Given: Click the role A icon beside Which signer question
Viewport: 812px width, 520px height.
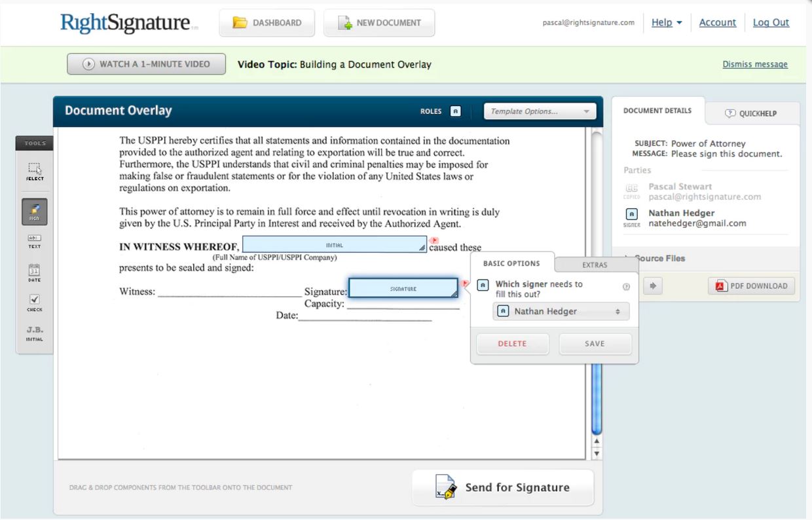Looking at the screenshot, I should pyautogui.click(x=483, y=286).
